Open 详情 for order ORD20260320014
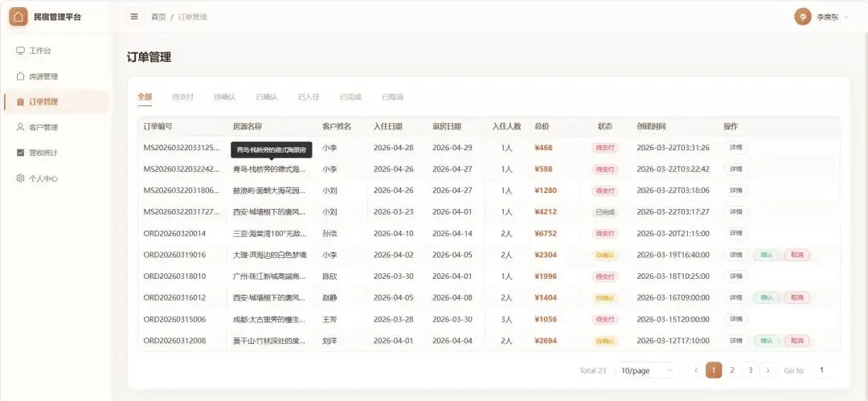The height and width of the screenshot is (401, 868). coord(735,234)
